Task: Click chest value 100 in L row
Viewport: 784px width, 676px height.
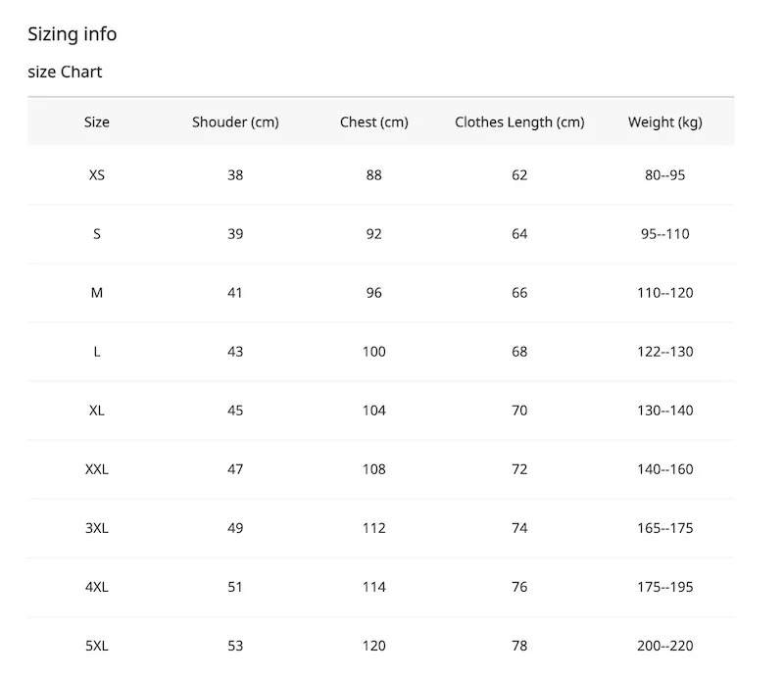Action: point(374,352)
